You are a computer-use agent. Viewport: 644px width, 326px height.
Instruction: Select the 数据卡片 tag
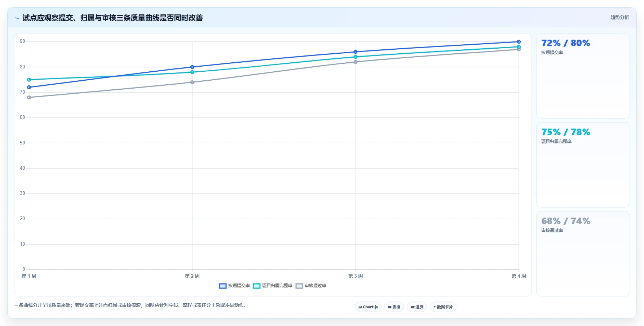coord(443,307)
